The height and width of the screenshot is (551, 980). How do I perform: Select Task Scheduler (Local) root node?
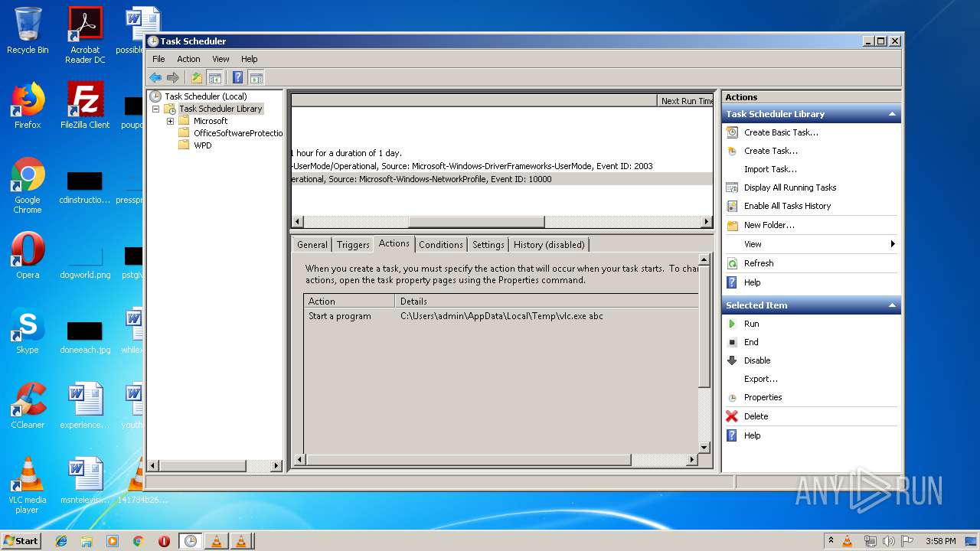tap(205, 96)
